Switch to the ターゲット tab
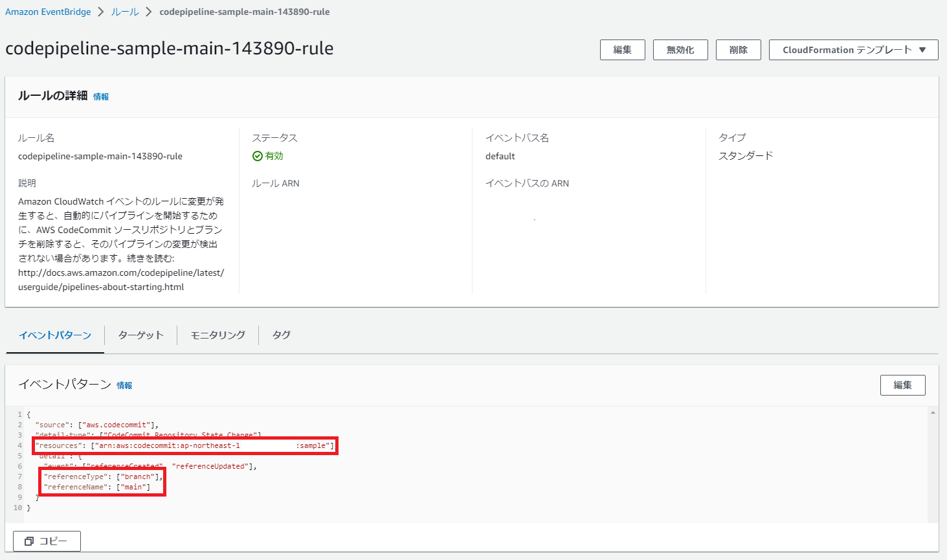Screen dimensions: 947x560 click(140, 335)
